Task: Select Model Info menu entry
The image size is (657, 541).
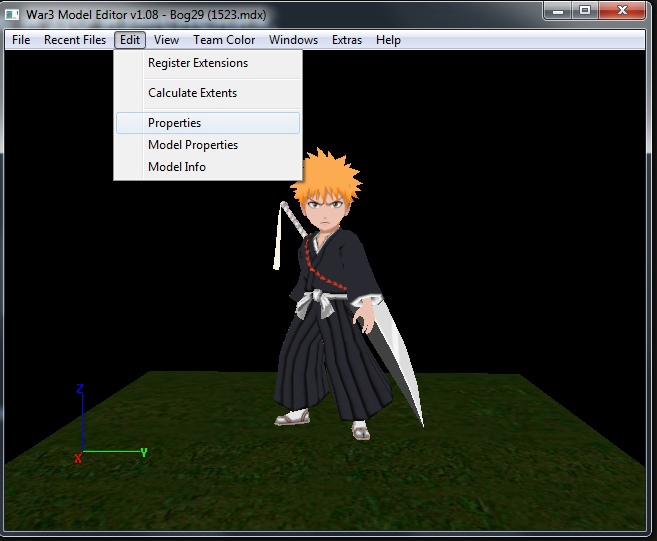Action: [x=208, y=166]
